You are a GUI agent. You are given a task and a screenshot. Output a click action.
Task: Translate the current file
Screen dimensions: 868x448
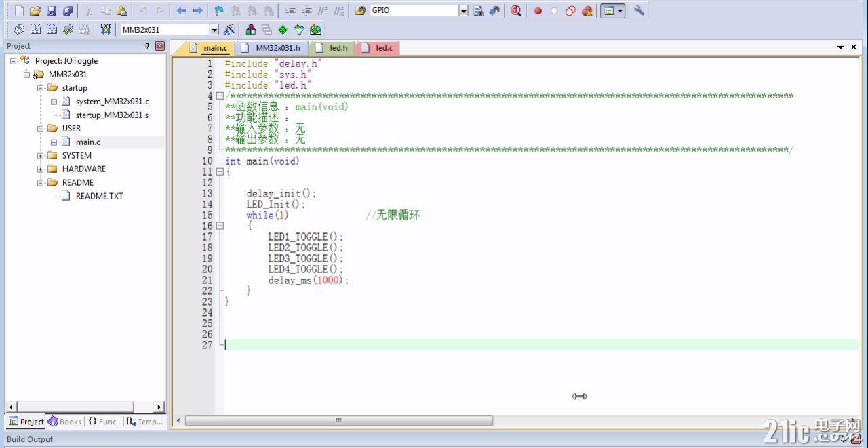19,30
